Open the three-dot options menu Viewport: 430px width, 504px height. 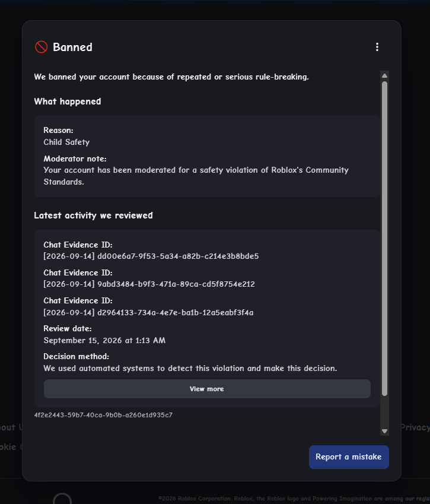pos(377,47)
